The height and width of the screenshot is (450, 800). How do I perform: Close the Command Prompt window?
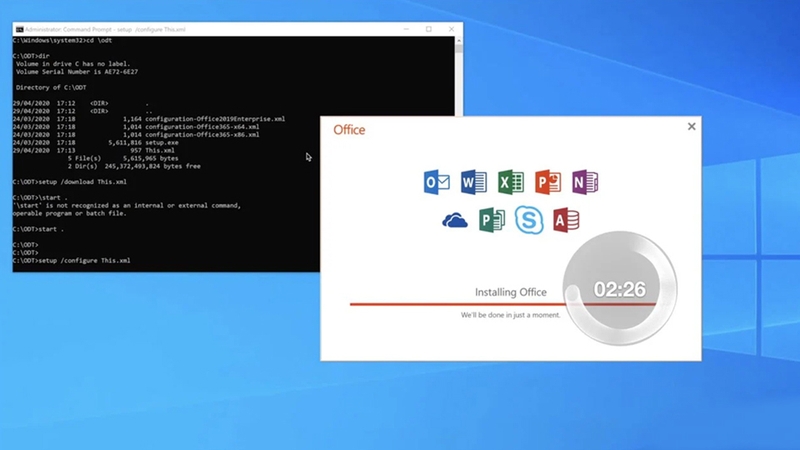(x=452, y=29)
